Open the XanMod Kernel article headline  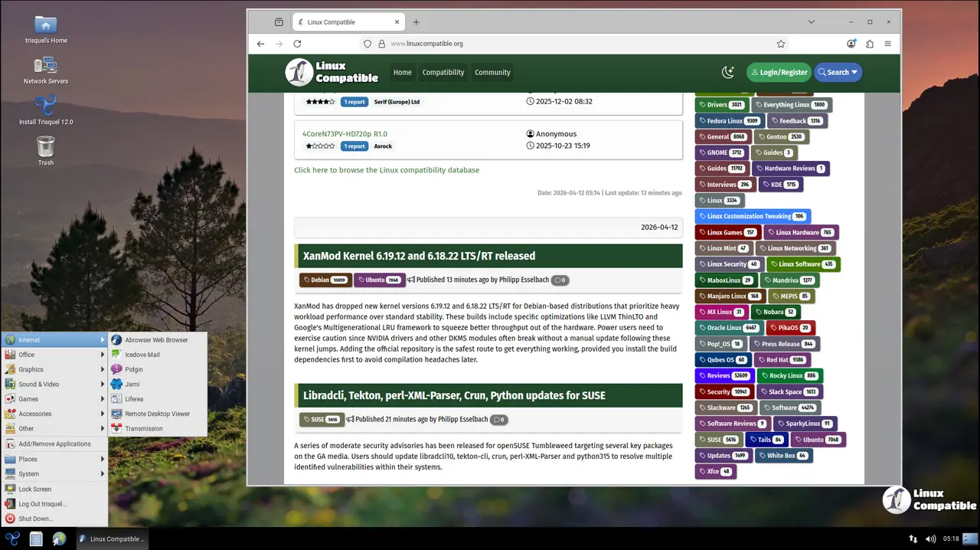tap(419, 256)
